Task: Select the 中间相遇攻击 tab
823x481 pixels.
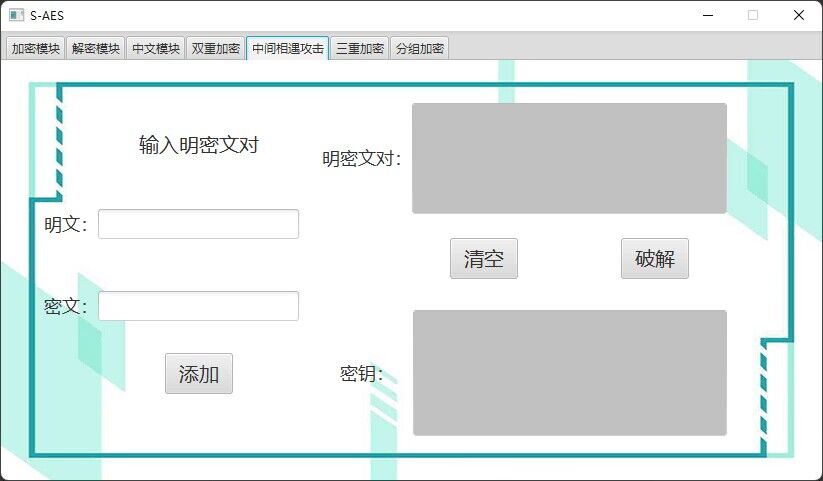Action: tap(287, 48)
